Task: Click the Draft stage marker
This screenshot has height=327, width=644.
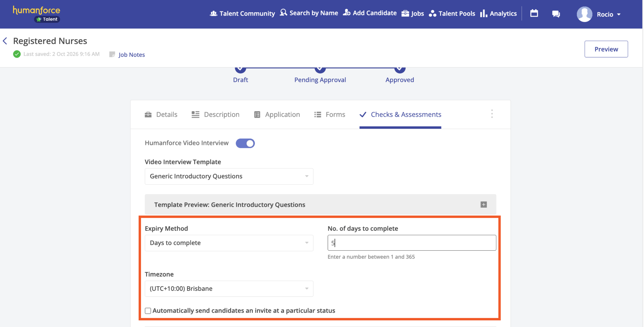Action: pyautogui.click(x=240, y=70)
